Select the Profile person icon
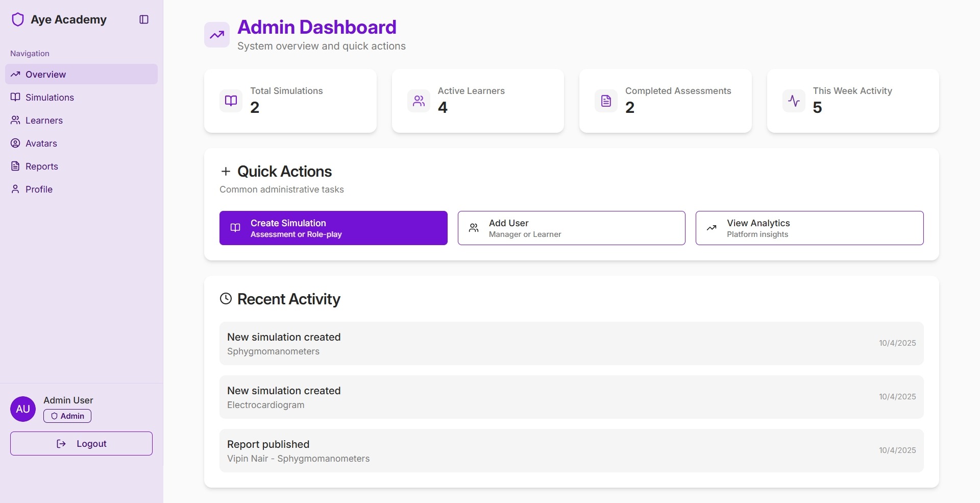 (x=15, y=189)
